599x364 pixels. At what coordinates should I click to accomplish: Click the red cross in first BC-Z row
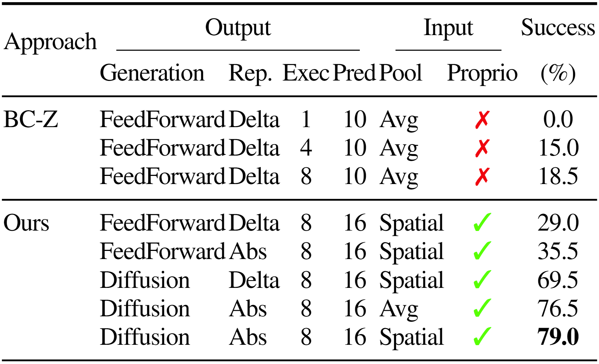[483, 120]
